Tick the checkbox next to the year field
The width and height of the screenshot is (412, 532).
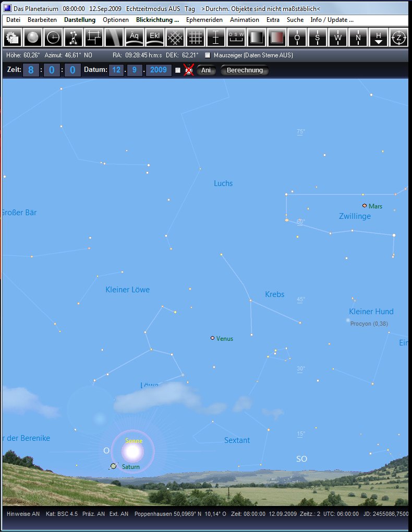(178, 70)
